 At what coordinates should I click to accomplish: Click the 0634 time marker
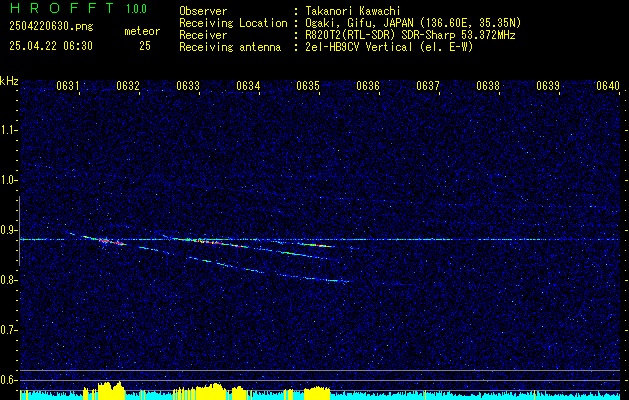[x=248, y=85]
